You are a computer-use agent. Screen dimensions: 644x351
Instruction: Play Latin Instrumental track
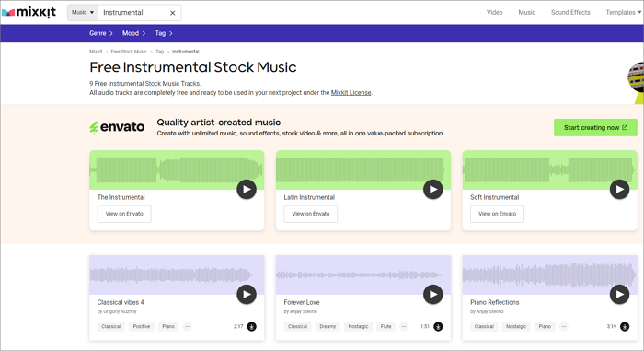point(433,189)
